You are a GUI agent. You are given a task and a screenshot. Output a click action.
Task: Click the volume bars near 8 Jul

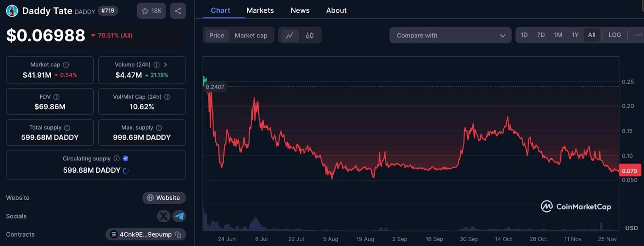[255, 224]
